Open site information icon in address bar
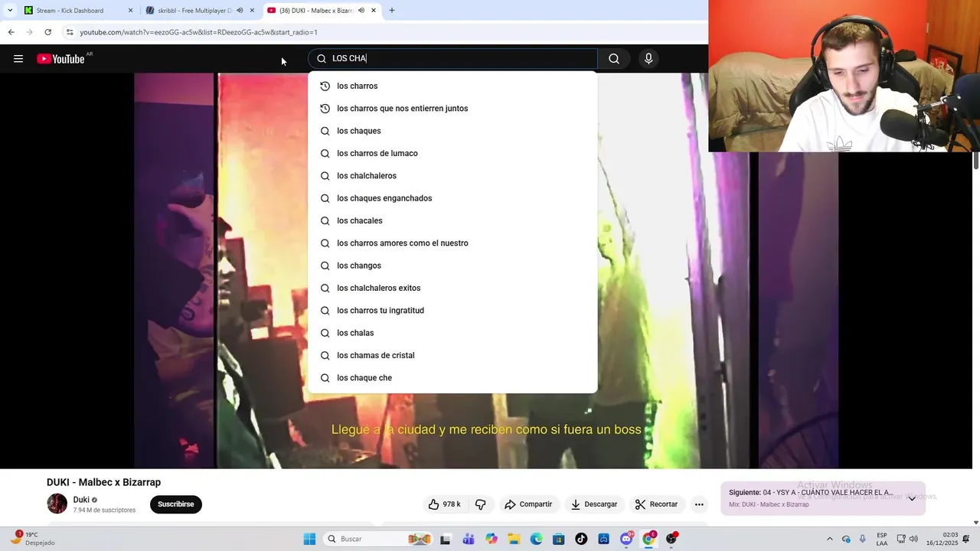The width and height of the screenshot is (980, 551). [x=70, y=32]
